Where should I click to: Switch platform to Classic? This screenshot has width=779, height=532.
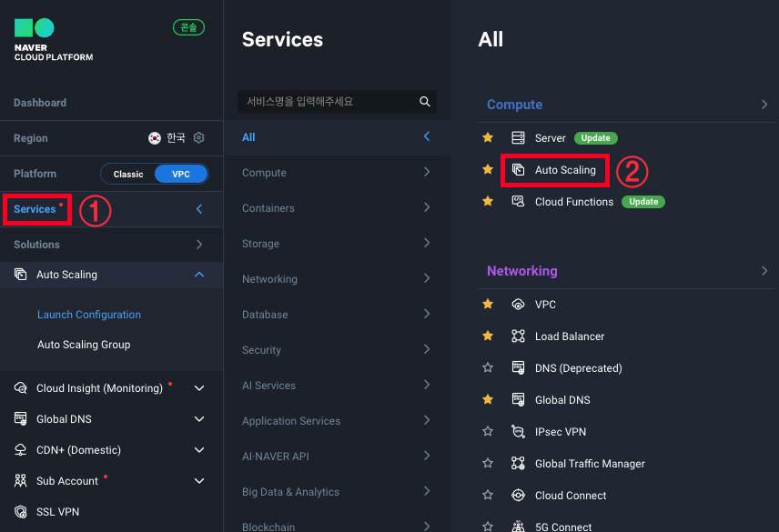pyautogui.click(x=128, y=175)
